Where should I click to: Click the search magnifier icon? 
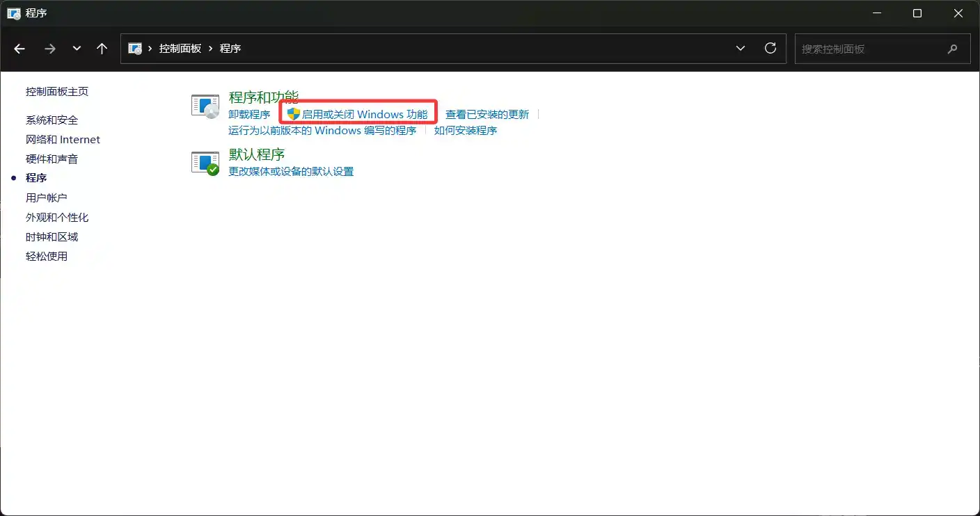[x=953, y=49]
